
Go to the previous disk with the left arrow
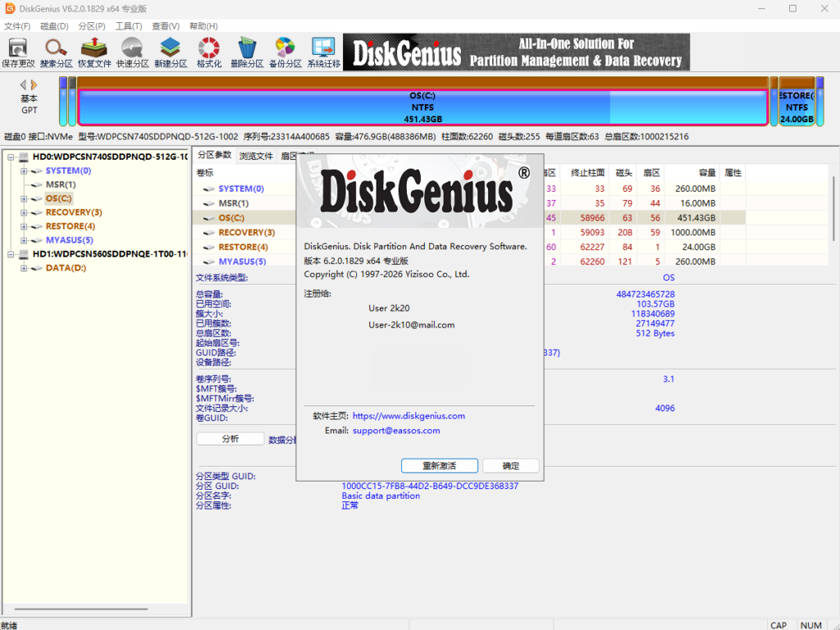point(23,84)
